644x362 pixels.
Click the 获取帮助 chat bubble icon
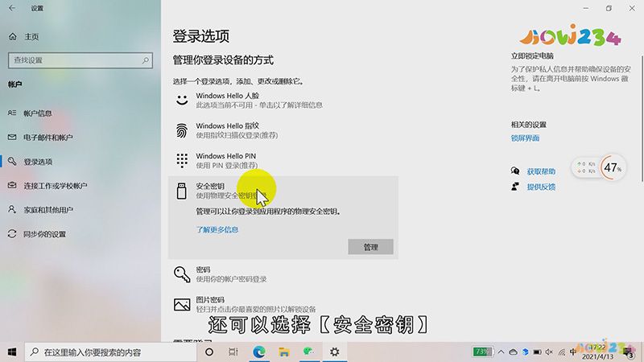(x=515, y=171)
